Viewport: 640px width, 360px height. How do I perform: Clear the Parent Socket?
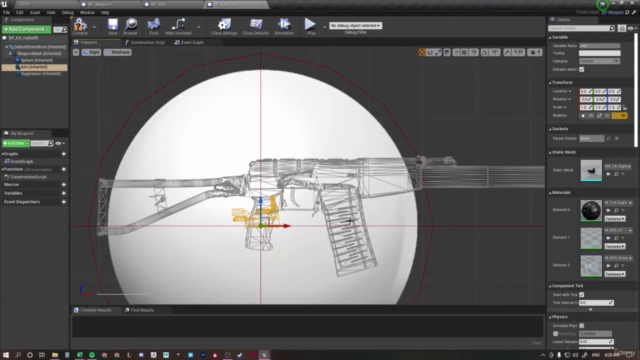click(617, 138)
